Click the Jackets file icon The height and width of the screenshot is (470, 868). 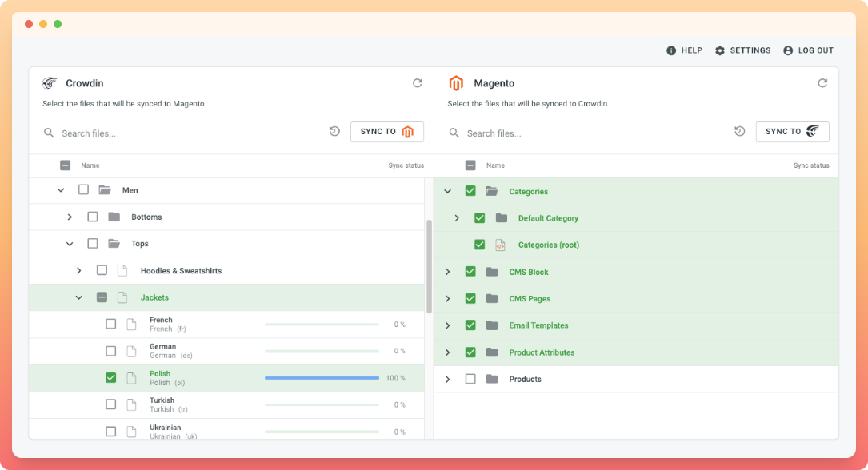[x=122, y=297]
